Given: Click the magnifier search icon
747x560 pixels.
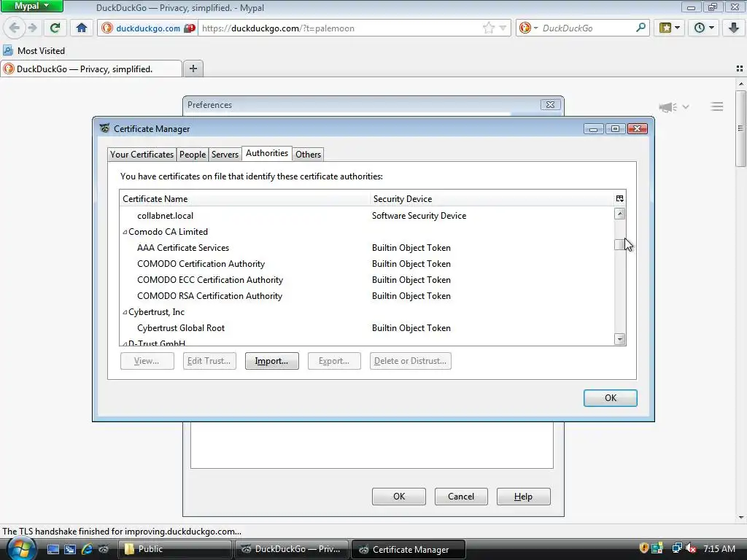Looking at the screenshot, I should click(x=640, y=28).
